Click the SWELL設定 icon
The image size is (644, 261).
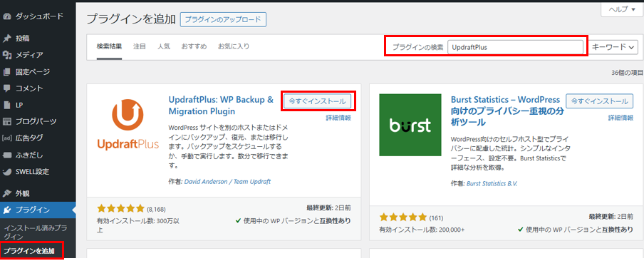pyautogui.click(x=6, y=171)
